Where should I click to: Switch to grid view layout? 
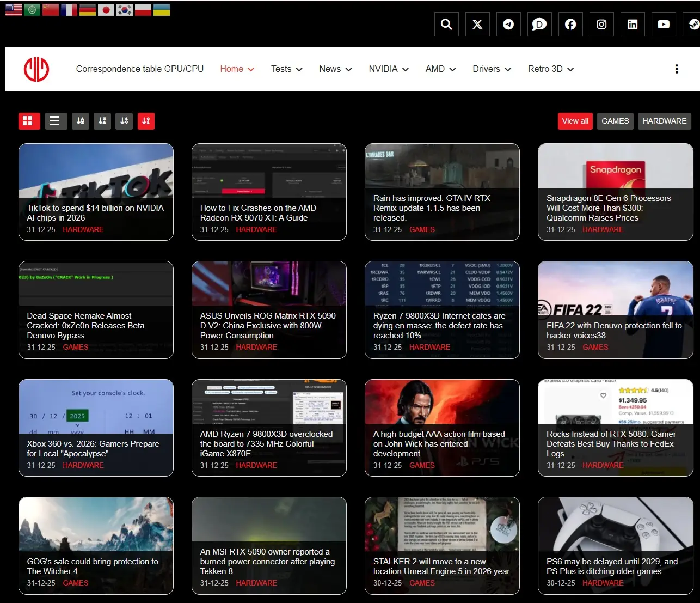pyautogui.click(x=29, y=121)
